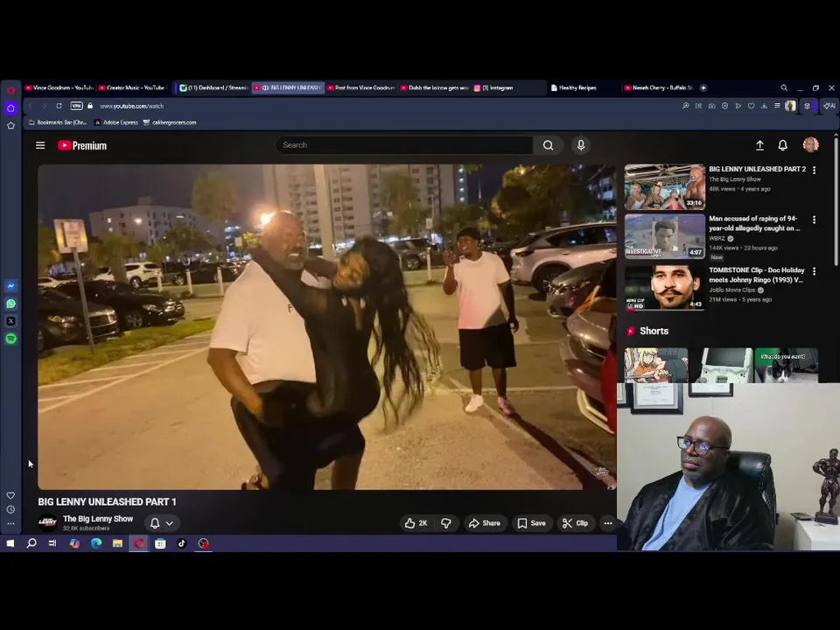Open Windows taskbar search

(x=31, y=543)
